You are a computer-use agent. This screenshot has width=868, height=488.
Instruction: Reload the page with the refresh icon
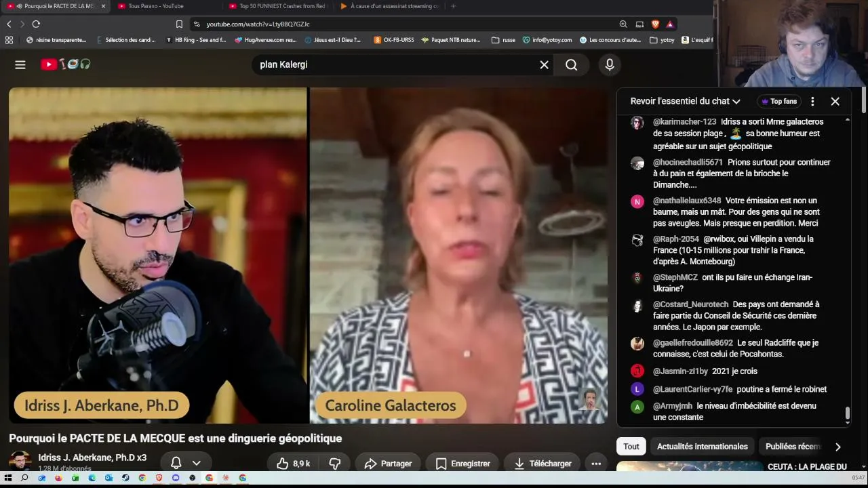tap(36, 24)
